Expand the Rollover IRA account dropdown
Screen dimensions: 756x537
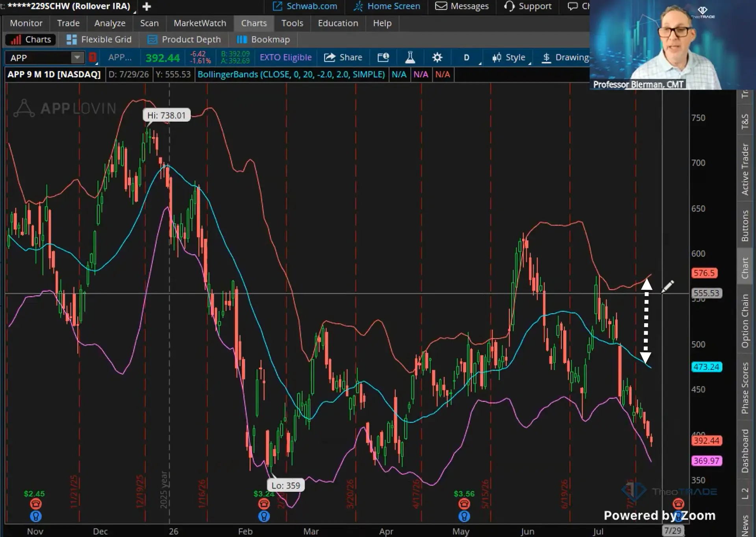point(135,12)
